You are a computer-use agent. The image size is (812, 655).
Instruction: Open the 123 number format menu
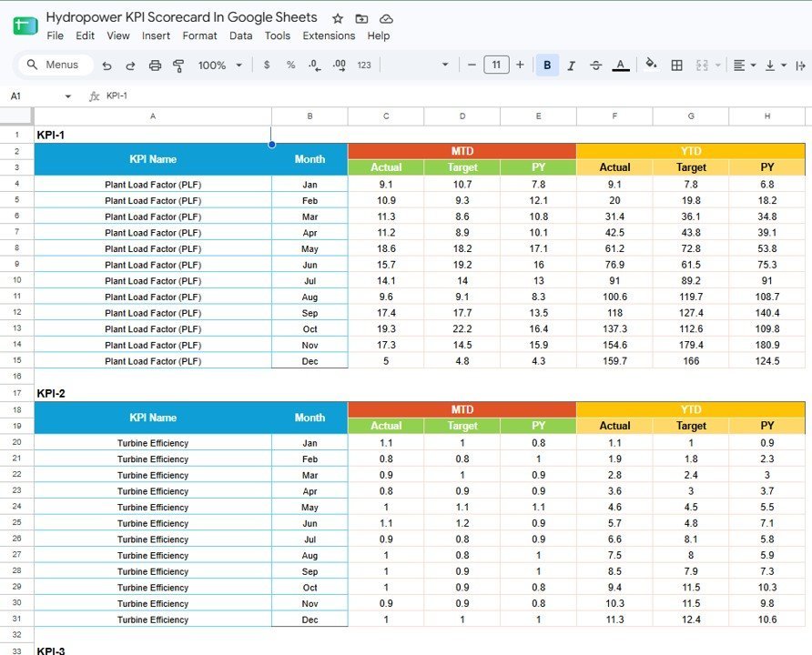[364, 65]
